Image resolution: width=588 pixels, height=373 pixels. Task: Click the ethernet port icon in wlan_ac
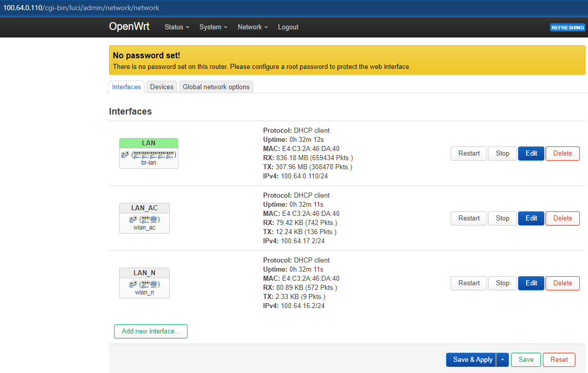(145, 219)
